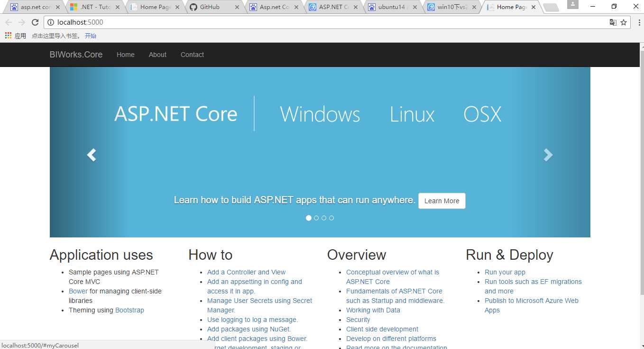Select the fourth carousel indicator dot
Image resolution: width=644 pixels, height=349 pixels.
tap(331, 218)
